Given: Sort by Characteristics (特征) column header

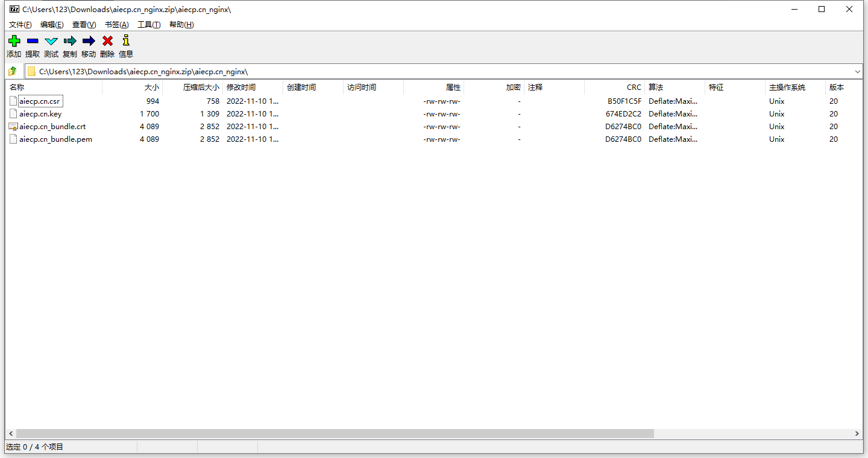Looking at the screenshot, I should coord(735,87).
